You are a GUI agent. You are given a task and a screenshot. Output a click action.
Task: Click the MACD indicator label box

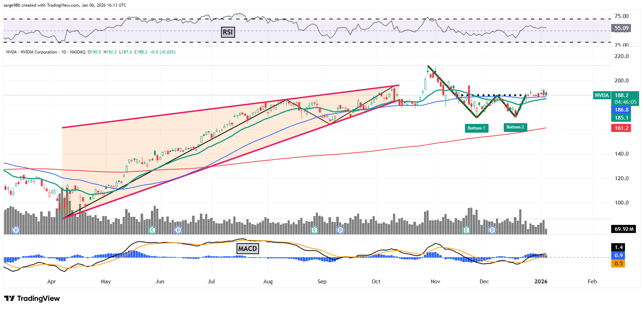click(x=247, y=248)
